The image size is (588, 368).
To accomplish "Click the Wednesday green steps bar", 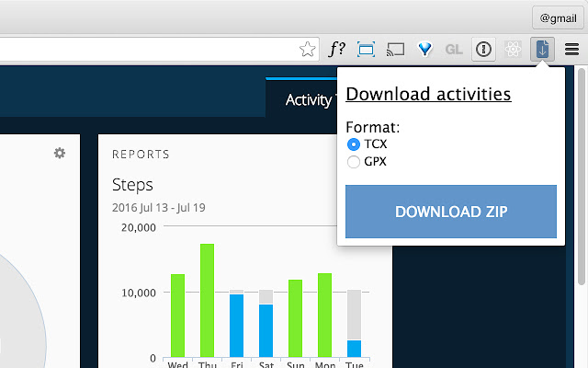I will point(177,316).
